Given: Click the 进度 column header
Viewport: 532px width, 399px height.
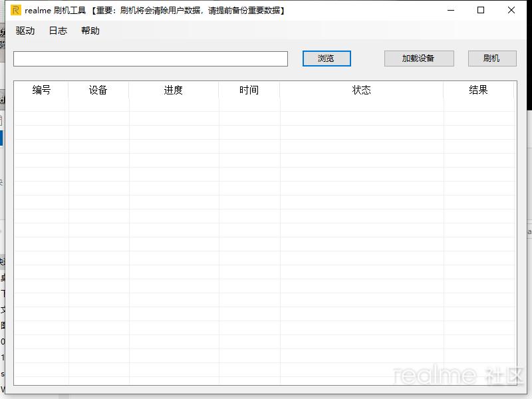Looking at the screenshot, I should click(173, 90).
